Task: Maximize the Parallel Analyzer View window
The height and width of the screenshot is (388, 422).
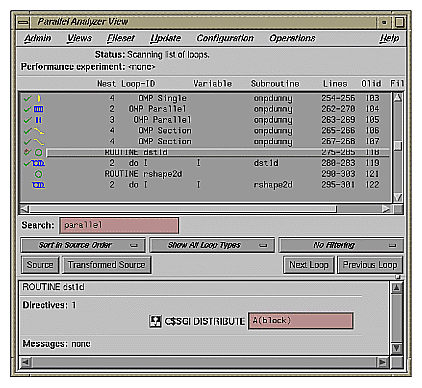Action: tap(399, 22)
